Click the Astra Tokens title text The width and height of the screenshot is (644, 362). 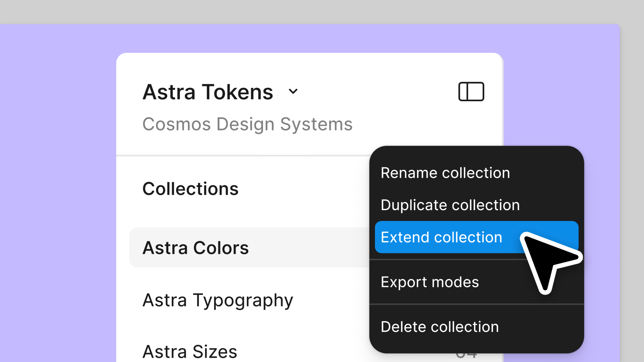click(208, 92)
